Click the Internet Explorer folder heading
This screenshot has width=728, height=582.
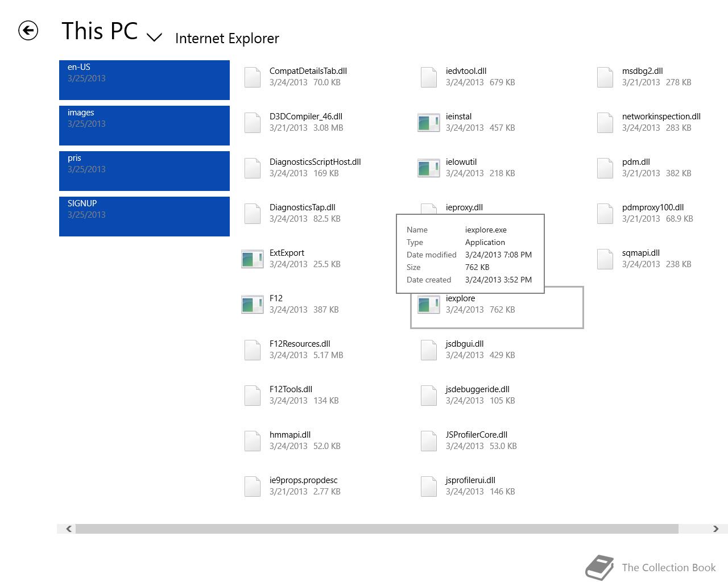(227, 38)
